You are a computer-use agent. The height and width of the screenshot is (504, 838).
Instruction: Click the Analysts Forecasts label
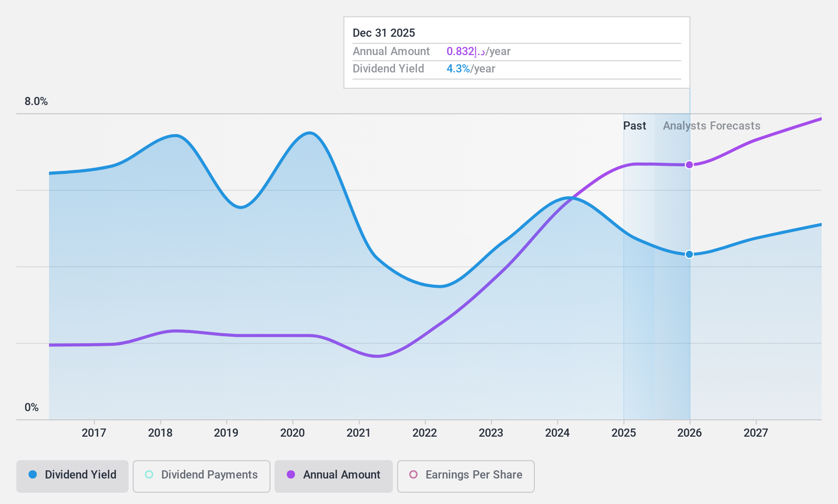(x=711, y=126)
